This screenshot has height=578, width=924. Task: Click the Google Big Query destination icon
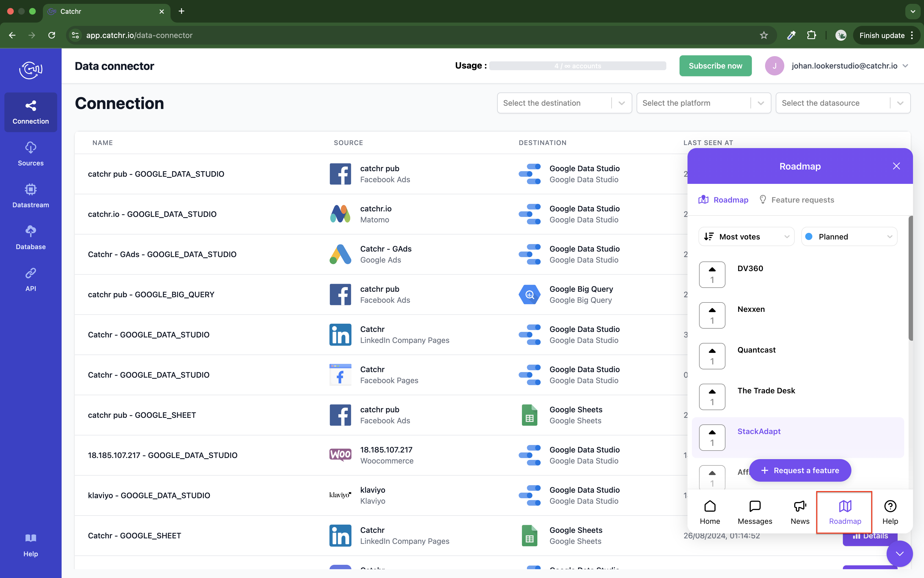click(530, 294)
